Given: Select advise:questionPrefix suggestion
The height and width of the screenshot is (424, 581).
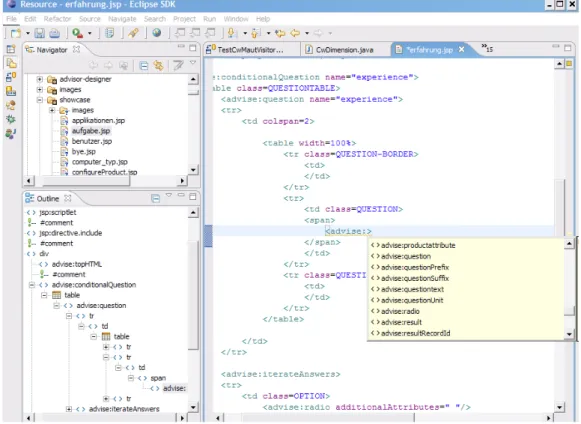Looking at the screenshot, I should [x=415, y=267].
